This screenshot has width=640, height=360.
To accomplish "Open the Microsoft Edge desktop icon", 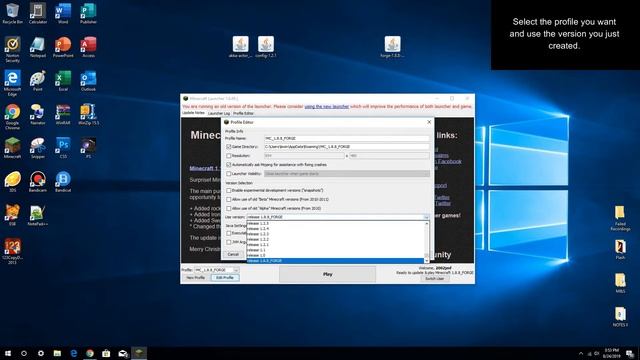I will pos(12,83).
